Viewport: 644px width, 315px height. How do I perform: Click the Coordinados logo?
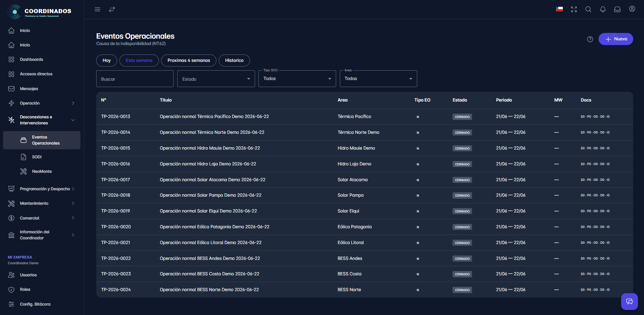click(x=39, y=12)
